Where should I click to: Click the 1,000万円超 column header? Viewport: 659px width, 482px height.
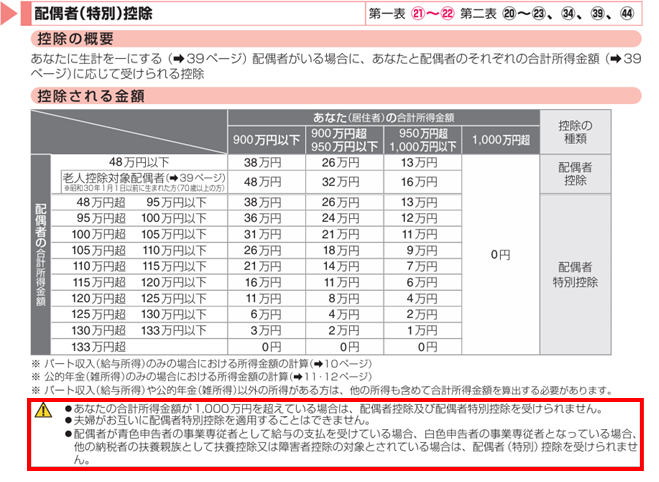pos(501,140)
